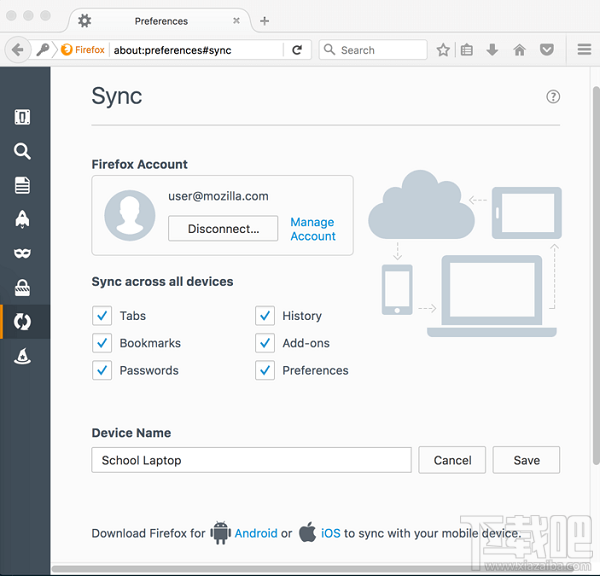Open a new tab with plus button
The width and height of the screenshot is (600, 576).
[264, 21]
